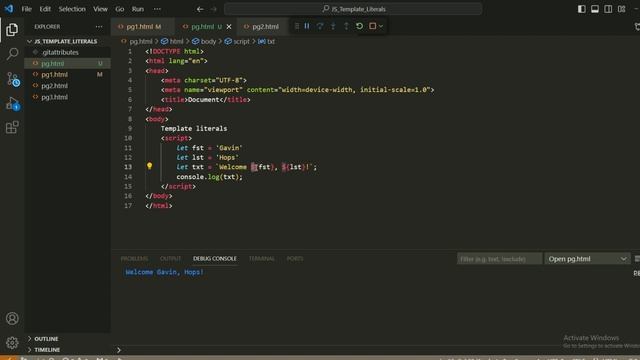Open the Edit menu
The width and height of the screenshot is (640, 360).
(x=45, y=9)
